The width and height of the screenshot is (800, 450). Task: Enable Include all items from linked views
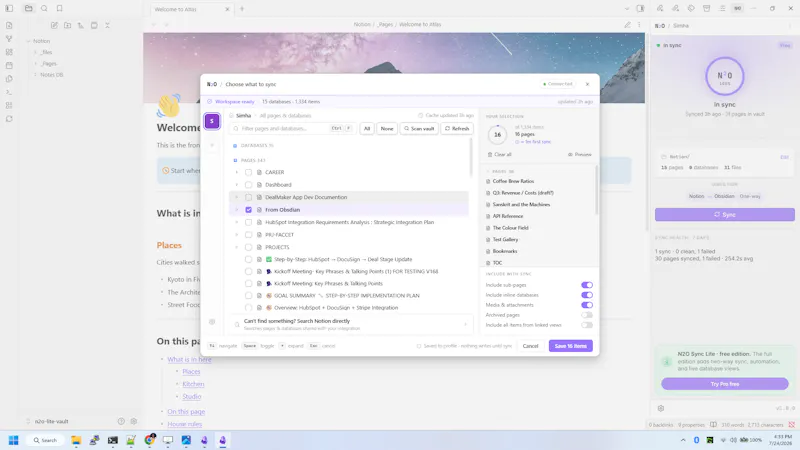click(x=587, y=325)
